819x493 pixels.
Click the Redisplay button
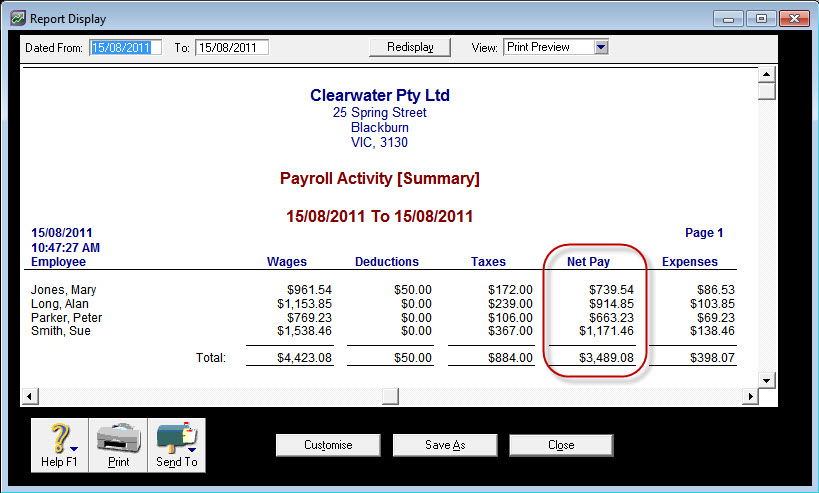410,47
